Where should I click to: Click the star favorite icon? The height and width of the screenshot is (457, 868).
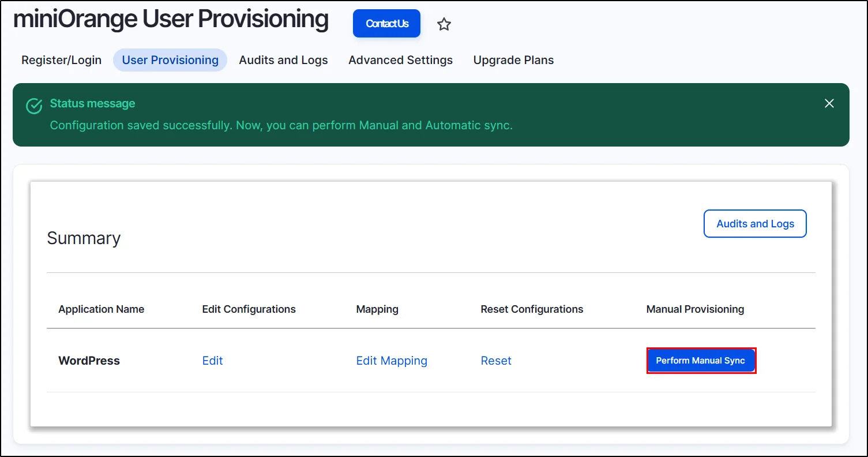coord(444,24)
